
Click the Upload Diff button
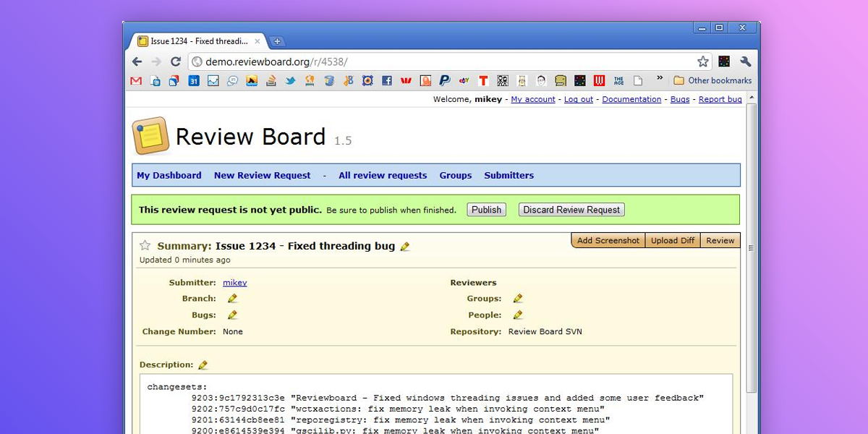coord(673,240)
